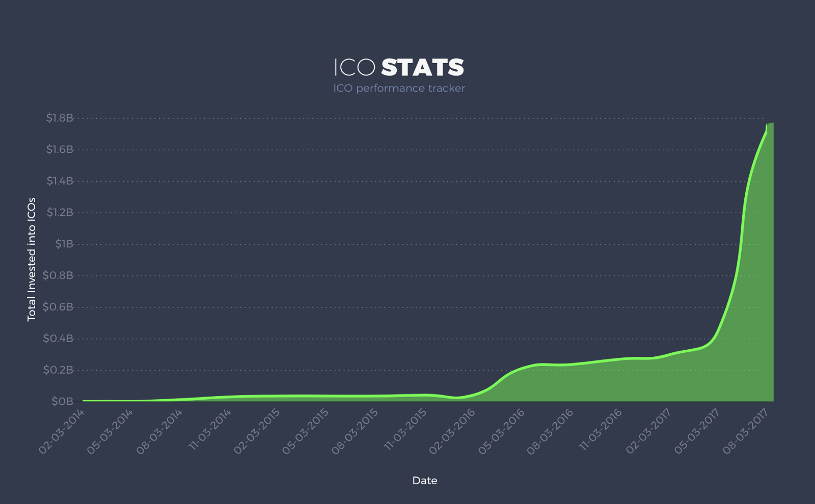Image resolution: width=815 pixels, height=504 pixels.
Task: Click the $1B y-axis tick label
Action: pyautogui.click(x=64, y=244)
